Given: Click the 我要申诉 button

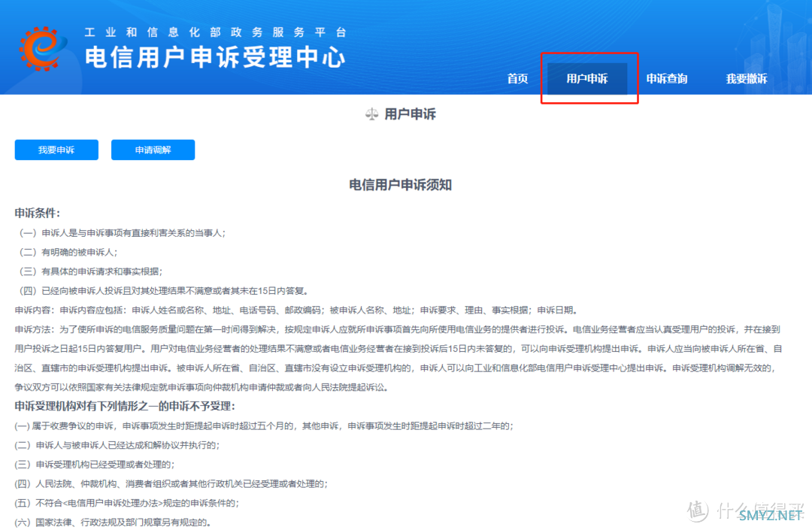Looking at the screenshot, I should tap(56, 150).
